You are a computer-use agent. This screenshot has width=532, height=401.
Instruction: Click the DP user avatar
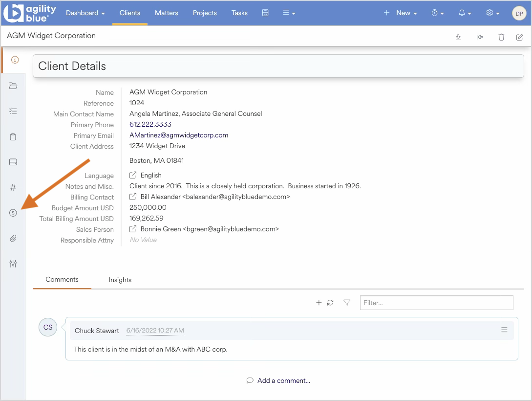(519, 14)
